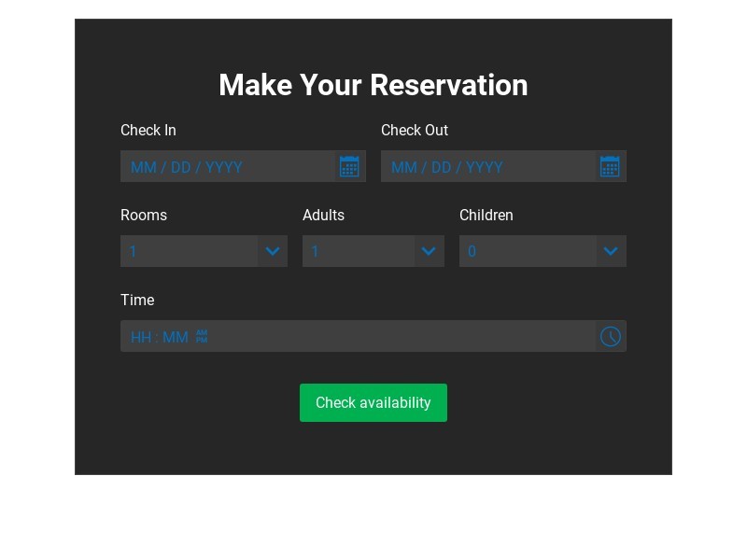Image resolution: width=747 pixels, height=560 pixels.
Task: Focus the hours segment of Time field
Action: point(141,338)
